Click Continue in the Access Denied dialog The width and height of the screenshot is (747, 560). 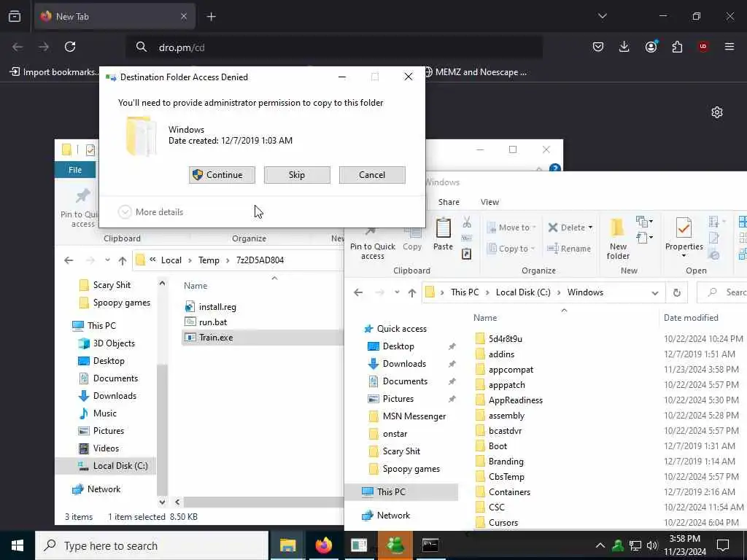pos(222,175)
